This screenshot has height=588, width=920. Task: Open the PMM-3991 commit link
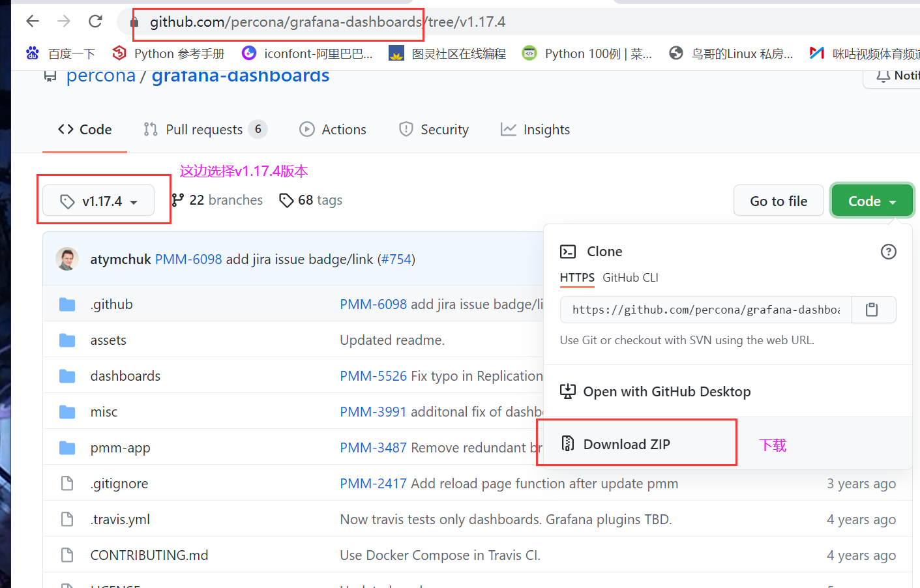click(373, 412)
